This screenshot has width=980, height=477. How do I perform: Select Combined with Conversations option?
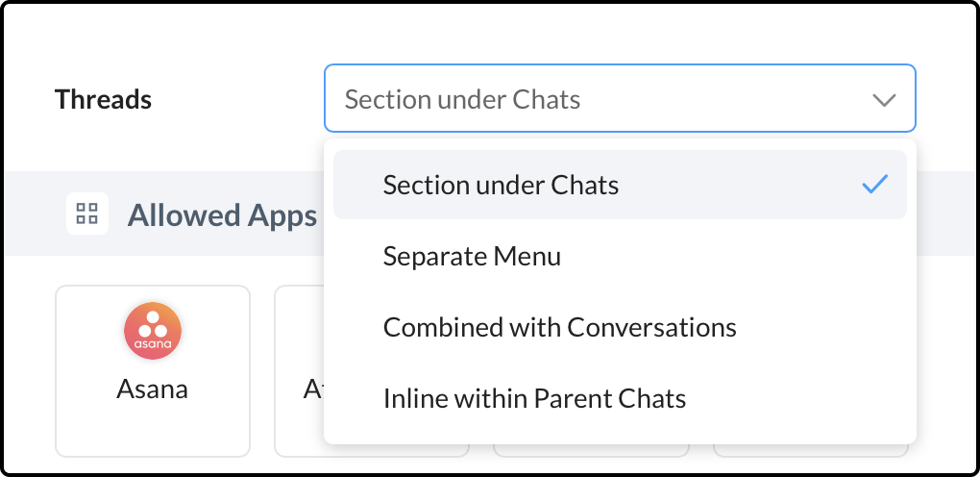coord(559,327)
